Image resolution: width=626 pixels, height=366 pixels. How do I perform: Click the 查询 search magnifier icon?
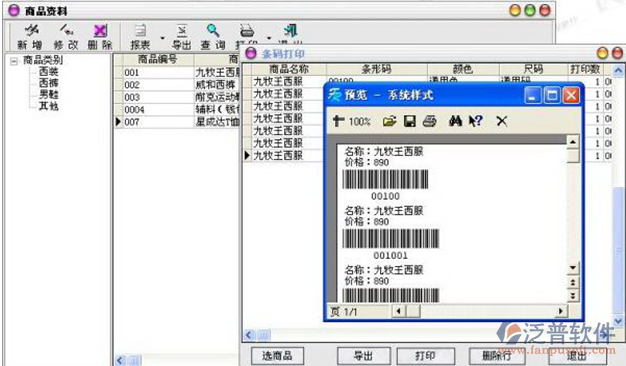(x=213, y=30)
